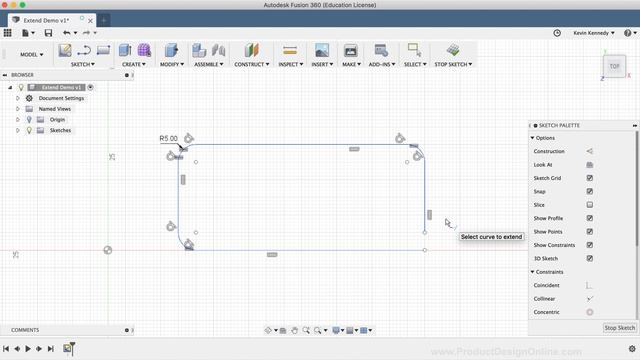The height and width of the screenshot is (360, 640).
Task: Select the Offset Plane construct icon
Action: 251,51
